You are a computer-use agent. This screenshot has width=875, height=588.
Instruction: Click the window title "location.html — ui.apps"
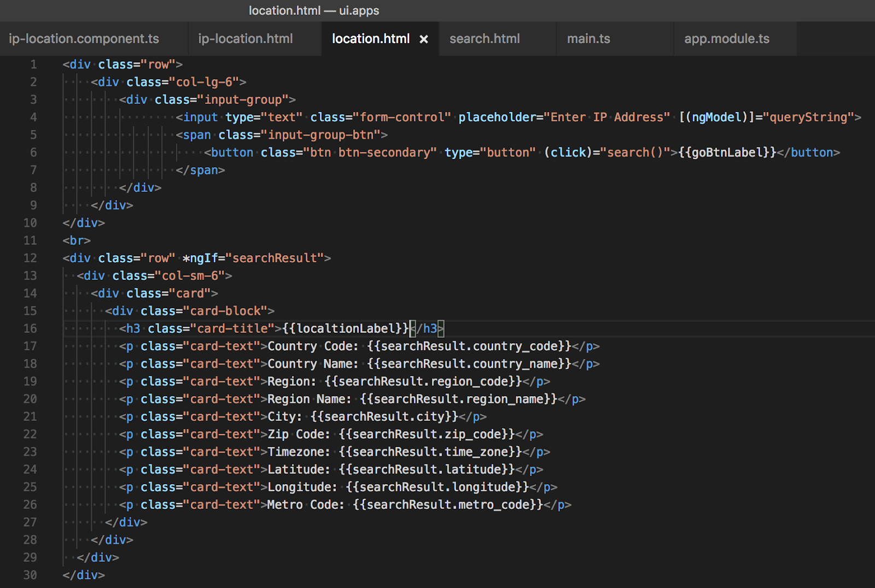point(314,10)
